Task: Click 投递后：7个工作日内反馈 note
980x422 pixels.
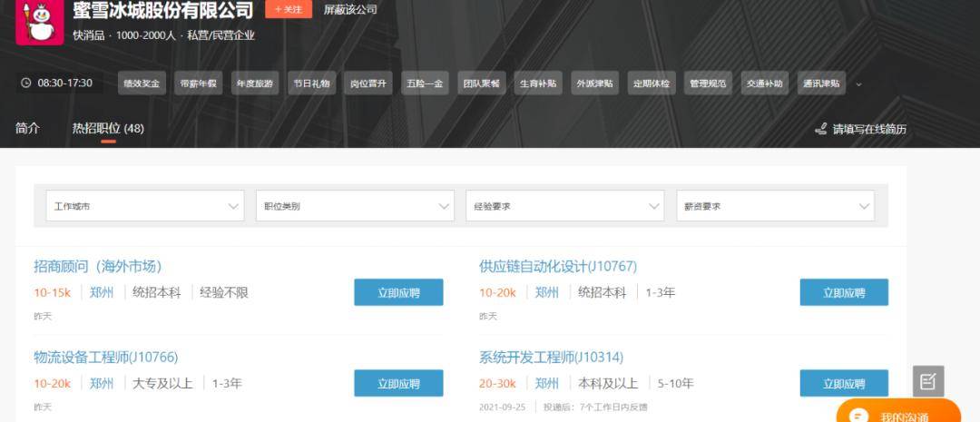Action: click(595, 407)
